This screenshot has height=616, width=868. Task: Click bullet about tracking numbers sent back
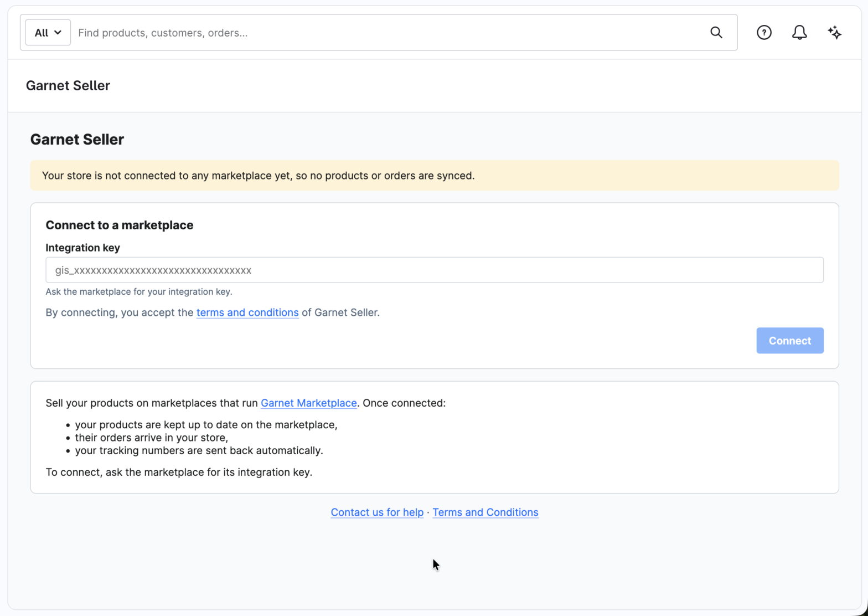click(x=199, y=450)
